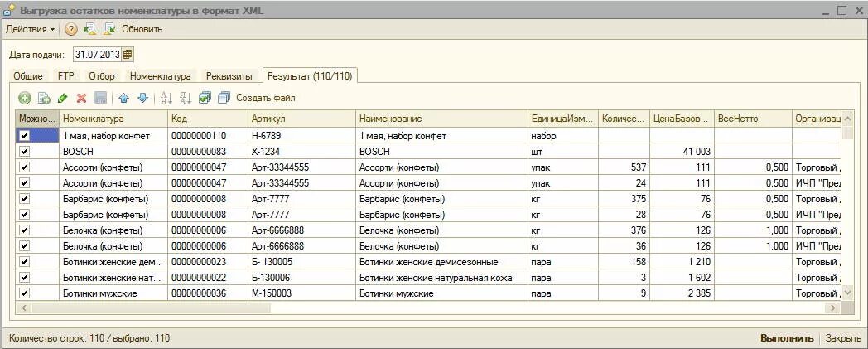Move row down with blue arrow

[142, 98]
